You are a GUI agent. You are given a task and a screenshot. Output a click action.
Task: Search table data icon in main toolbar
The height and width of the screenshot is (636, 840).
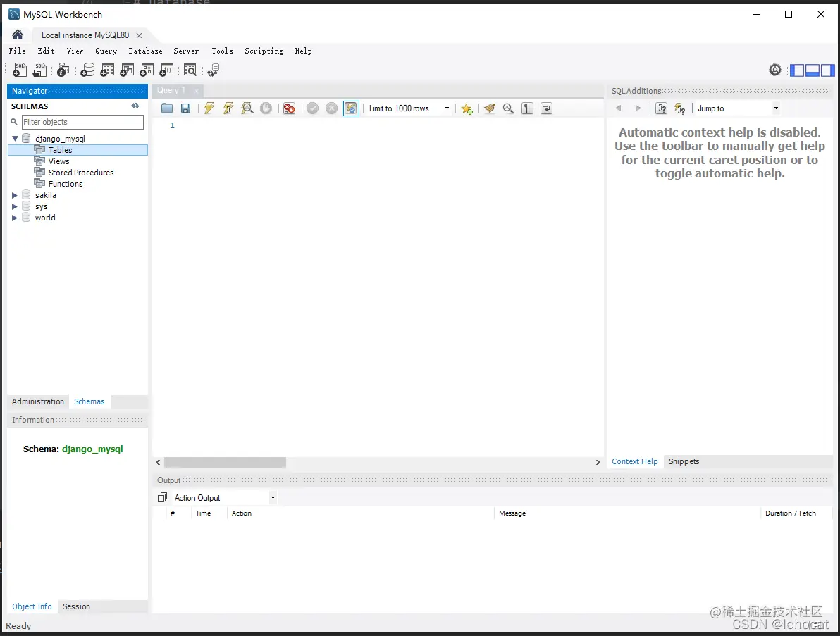190,70
